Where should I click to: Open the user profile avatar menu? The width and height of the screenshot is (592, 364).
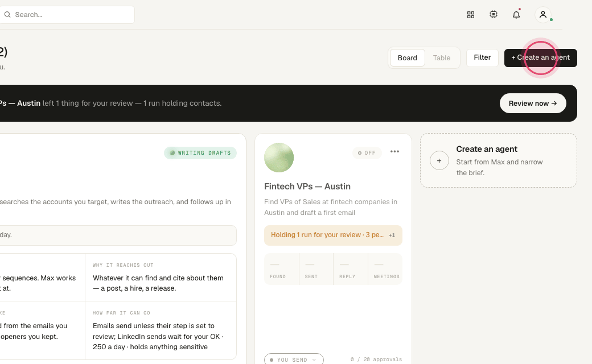tap(543, 15)
